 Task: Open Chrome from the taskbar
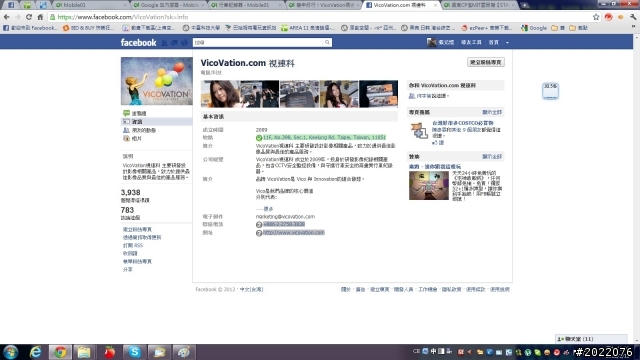coord(60,352)
